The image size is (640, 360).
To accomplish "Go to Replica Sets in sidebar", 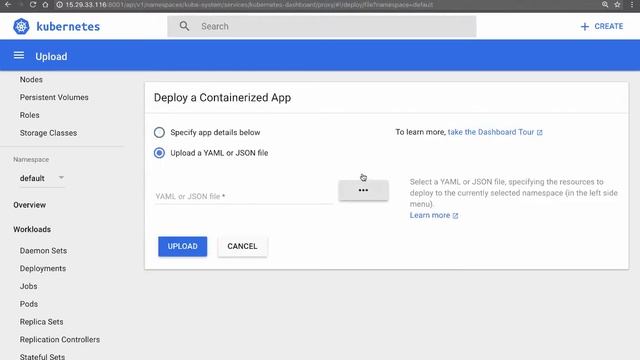I will (42, 322).
